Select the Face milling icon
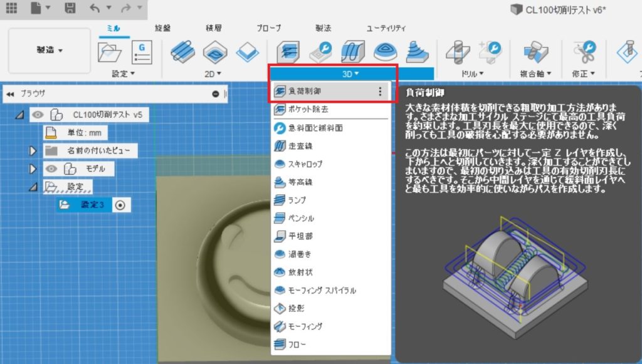 [247, 53]
